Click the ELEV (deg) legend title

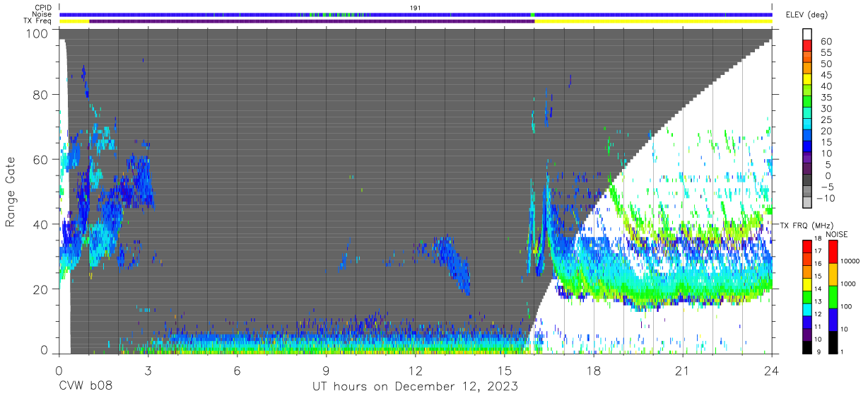pos(807,15)
